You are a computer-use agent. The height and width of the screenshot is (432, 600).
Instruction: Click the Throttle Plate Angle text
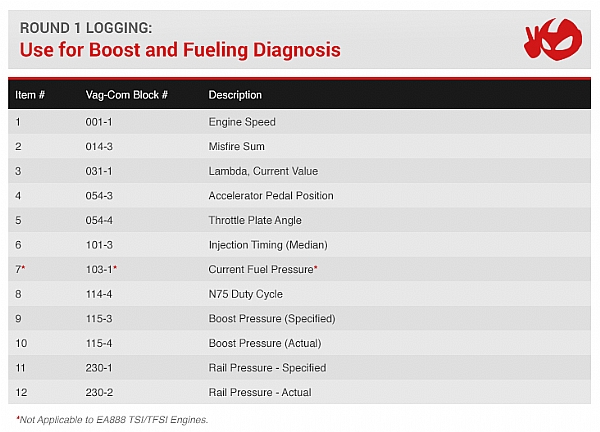point(255,220)
